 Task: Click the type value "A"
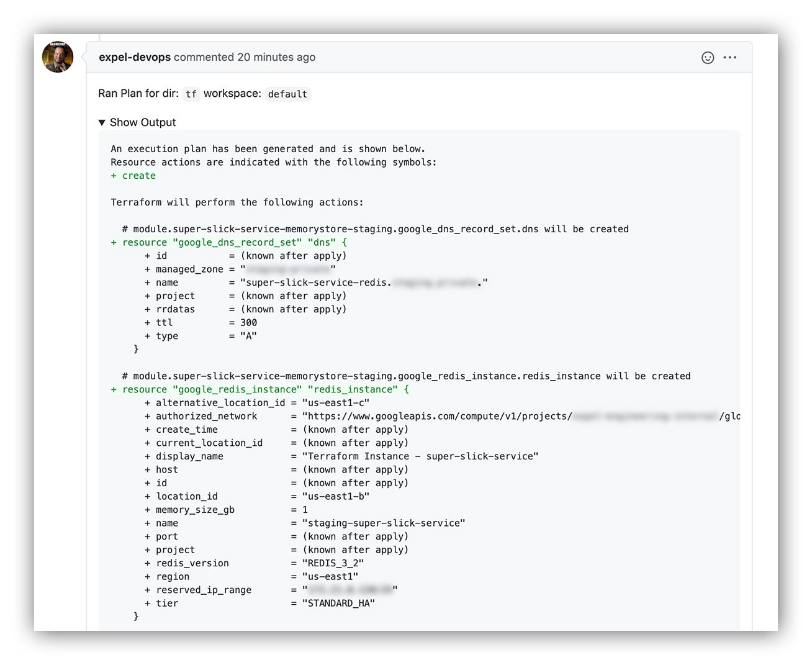[x=248, y=336]
